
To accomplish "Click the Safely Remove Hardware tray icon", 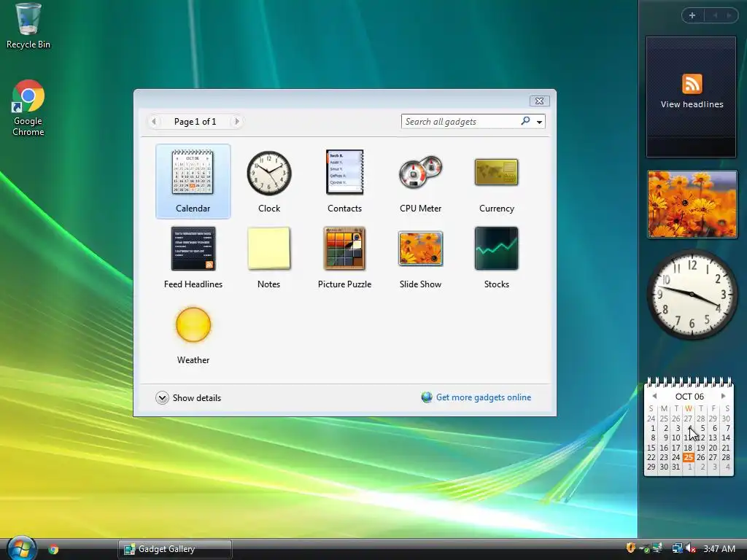I will (645, 548).
